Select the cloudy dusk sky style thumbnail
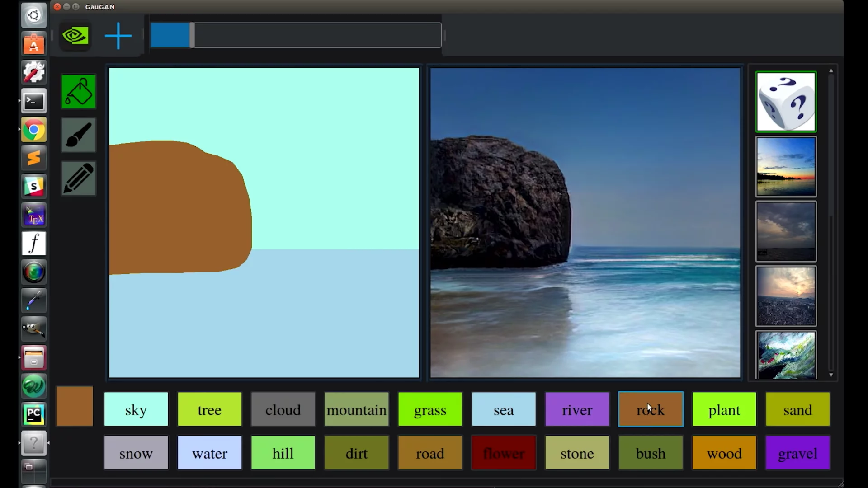This screenshot has width=868, height=488. 786,231
